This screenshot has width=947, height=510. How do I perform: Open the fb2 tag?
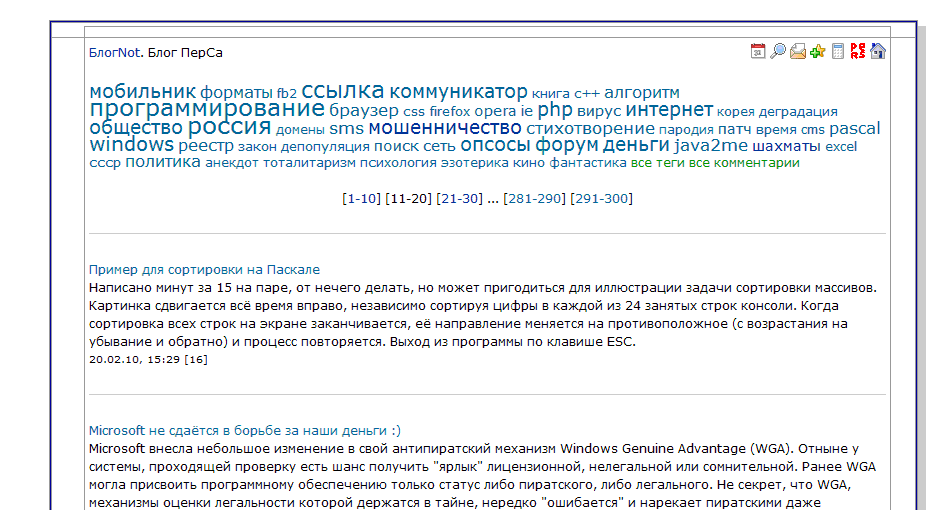[x=287, y=94]
